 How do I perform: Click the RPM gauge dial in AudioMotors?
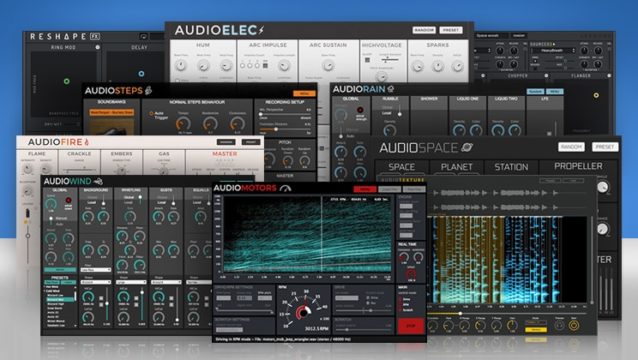[x=303, y=311]
